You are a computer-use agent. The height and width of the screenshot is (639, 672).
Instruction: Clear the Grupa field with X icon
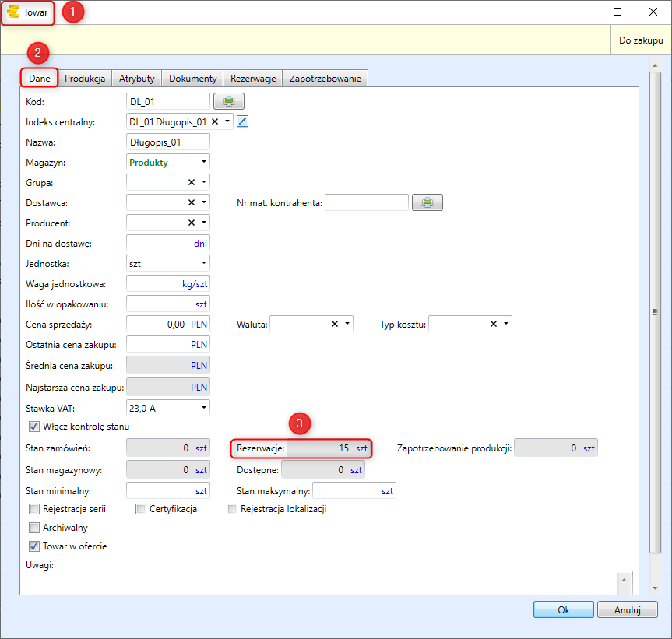[191, 182]
